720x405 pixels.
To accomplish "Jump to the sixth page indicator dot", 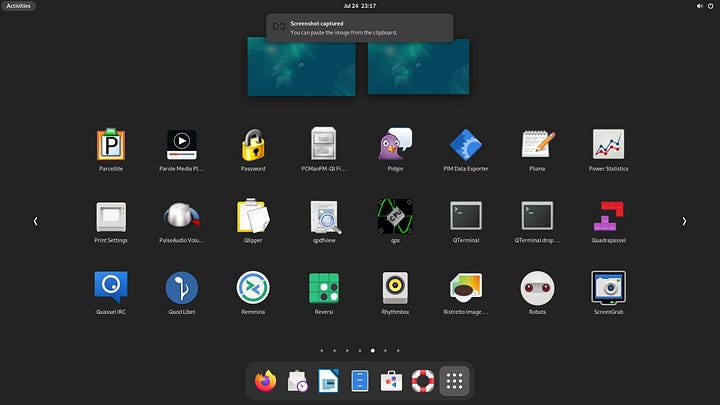I will [385, 351].
